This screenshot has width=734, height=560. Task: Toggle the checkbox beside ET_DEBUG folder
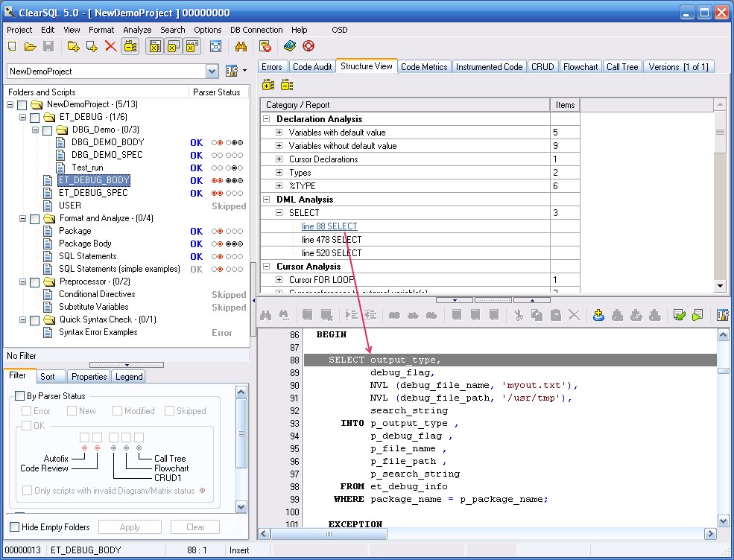click(x=32, y=117)
